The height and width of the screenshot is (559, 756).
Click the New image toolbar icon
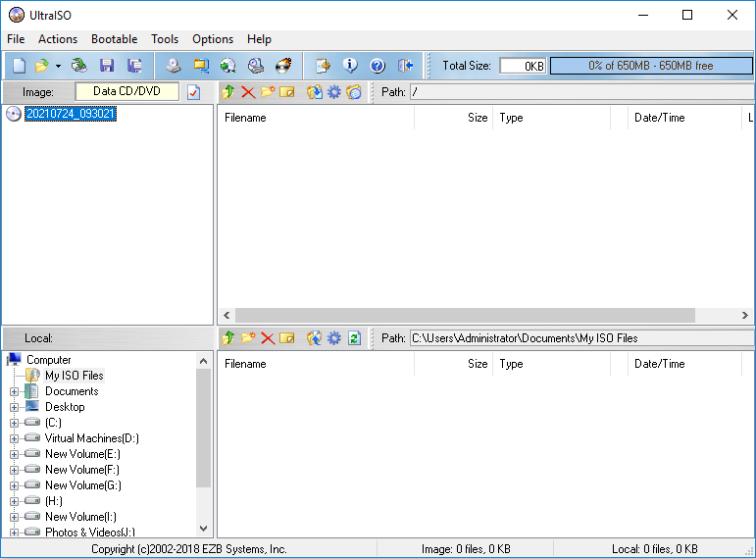coord(19,66)
